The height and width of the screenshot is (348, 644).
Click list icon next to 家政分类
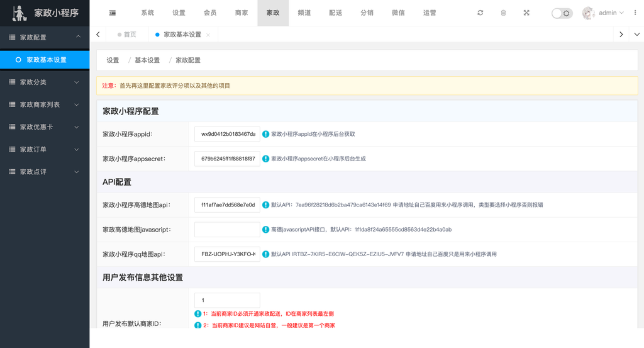click(13, 82)
